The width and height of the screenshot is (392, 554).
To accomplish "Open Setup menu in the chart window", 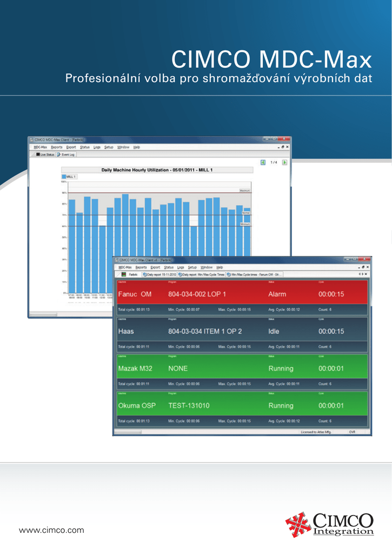I will coord(109,147).
